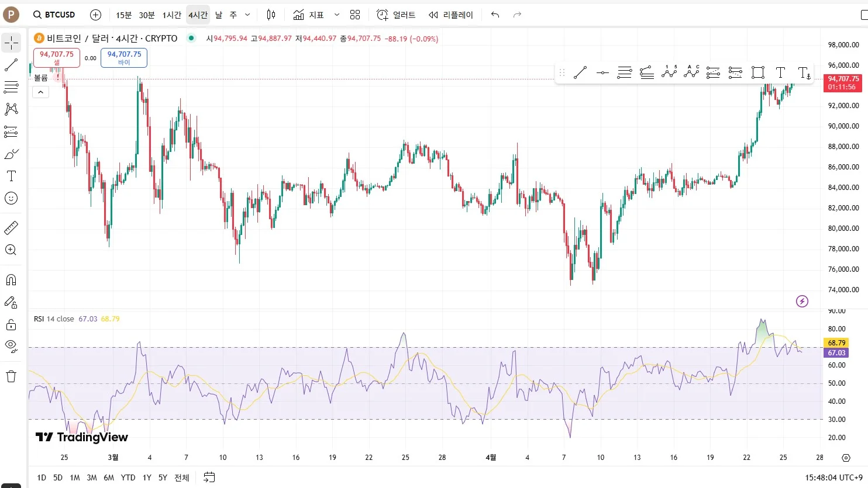The height and width of the screenshot is (488, 868).
Task: Open the candlestick chart type selector
Action: point(271,15)
